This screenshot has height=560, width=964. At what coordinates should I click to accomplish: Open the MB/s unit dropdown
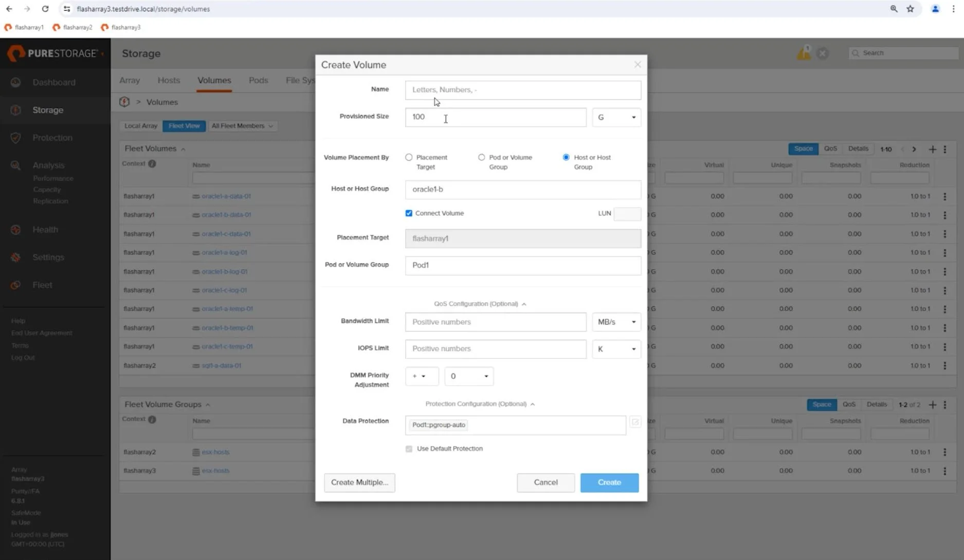click(616, 322)
